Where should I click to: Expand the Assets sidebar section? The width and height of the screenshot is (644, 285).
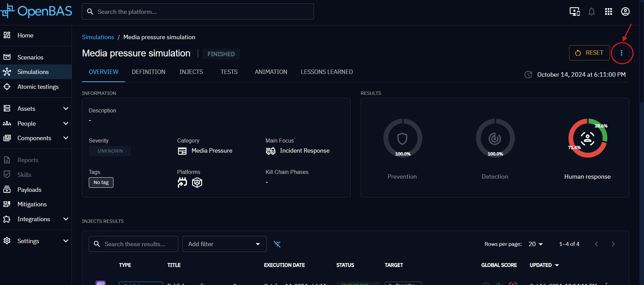[66, 109]
